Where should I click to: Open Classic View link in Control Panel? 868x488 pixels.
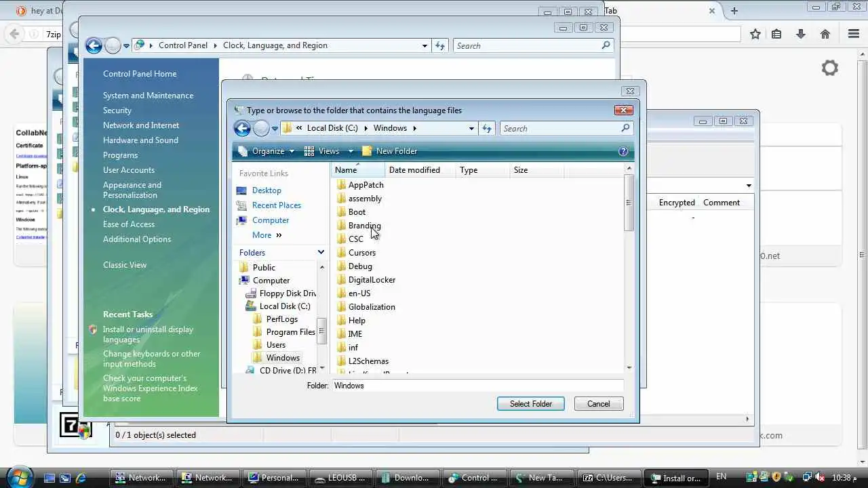tap(125, 265)
